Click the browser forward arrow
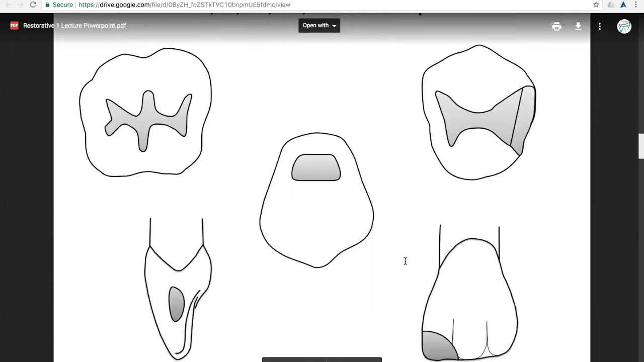The width and height of the screenshot is (644, 362). [21, 5]
